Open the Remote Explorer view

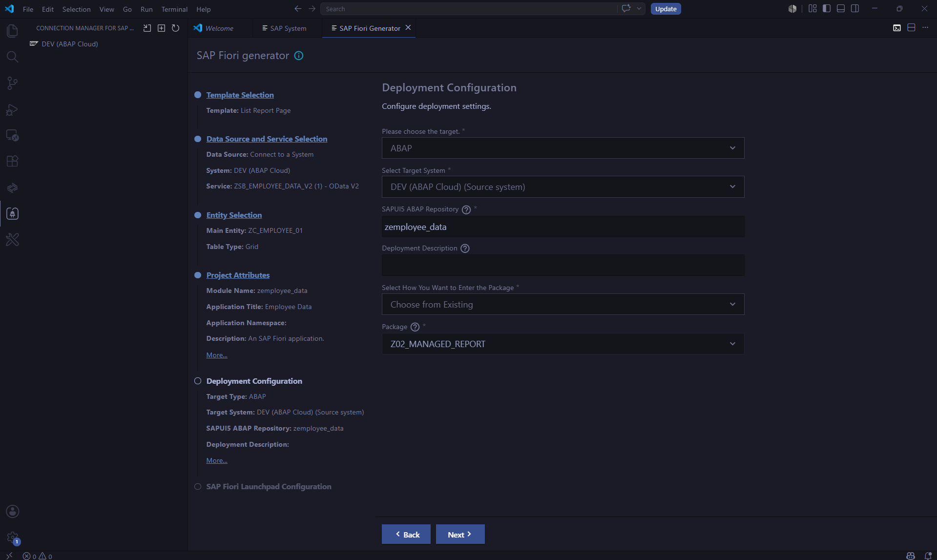[x=12, y=135]
